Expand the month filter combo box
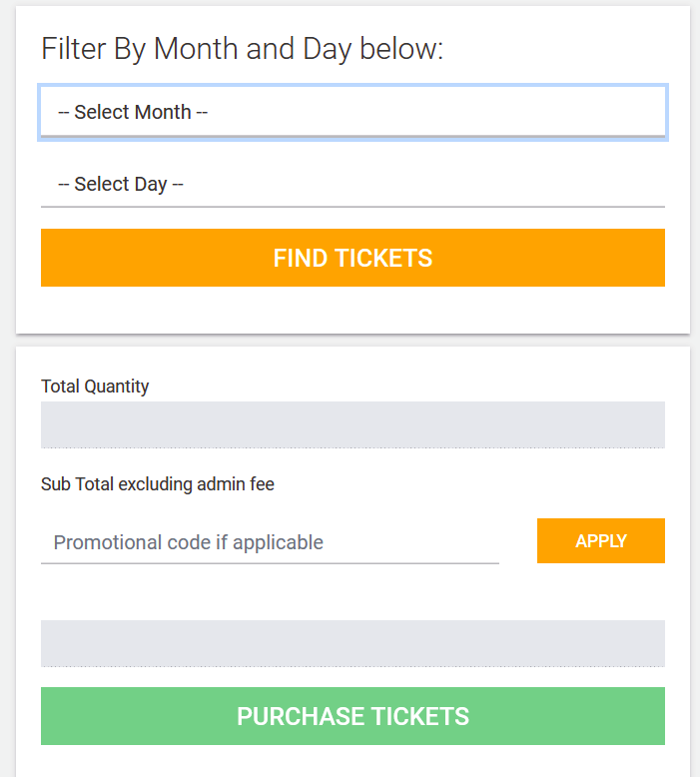The width and height of the screenshot is (700, 777). (352, 112)
